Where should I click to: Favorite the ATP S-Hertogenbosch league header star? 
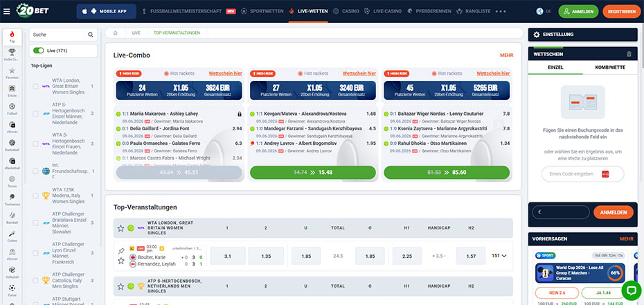pos(120,286)
